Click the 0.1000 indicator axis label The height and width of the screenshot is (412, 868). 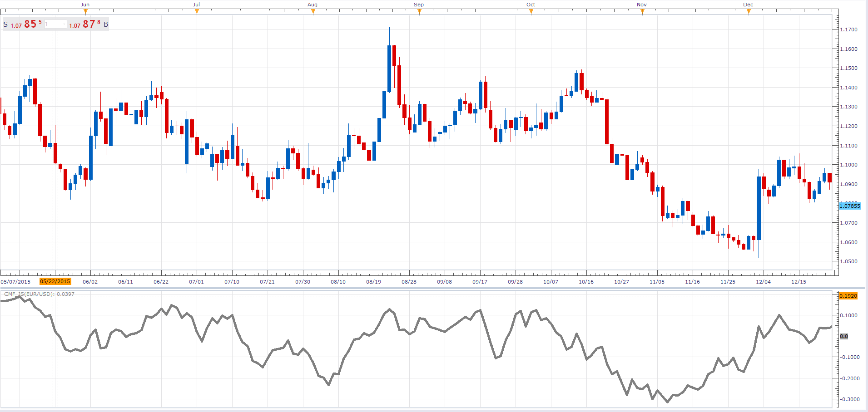click(849, 315)
